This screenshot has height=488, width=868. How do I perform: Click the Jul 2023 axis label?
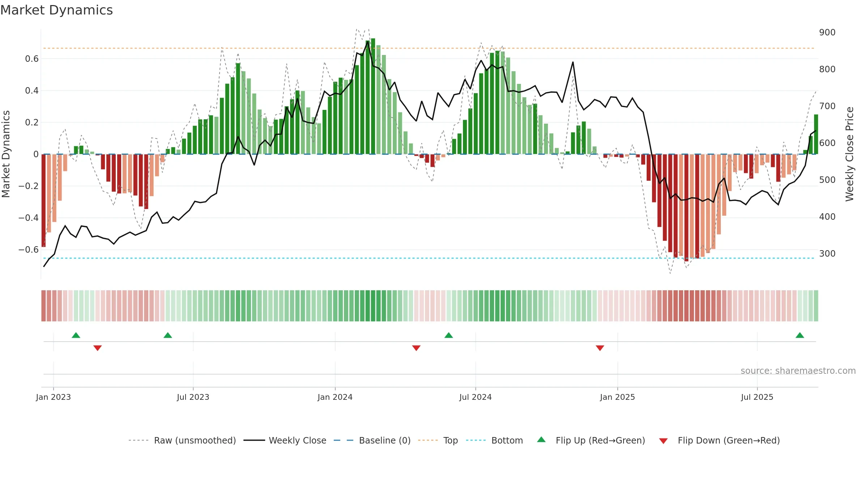(x=193, y=397)
